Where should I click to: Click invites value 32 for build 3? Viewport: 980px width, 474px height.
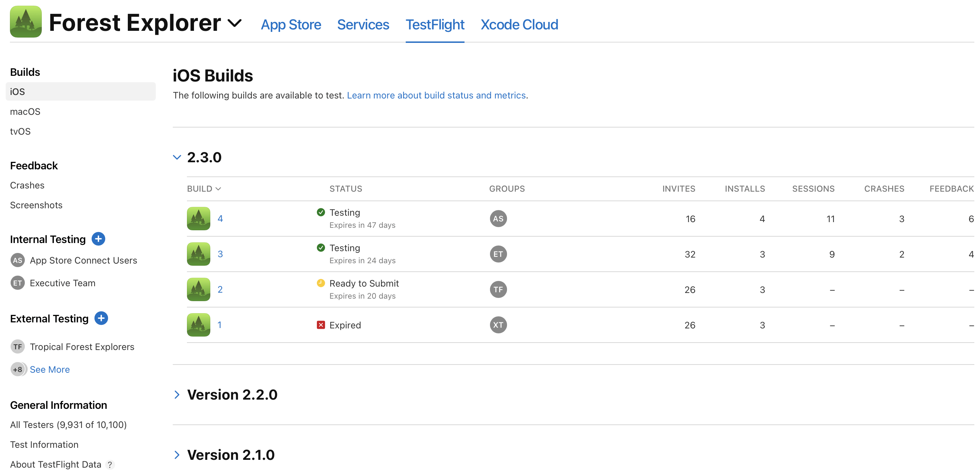tap(690, 254)
